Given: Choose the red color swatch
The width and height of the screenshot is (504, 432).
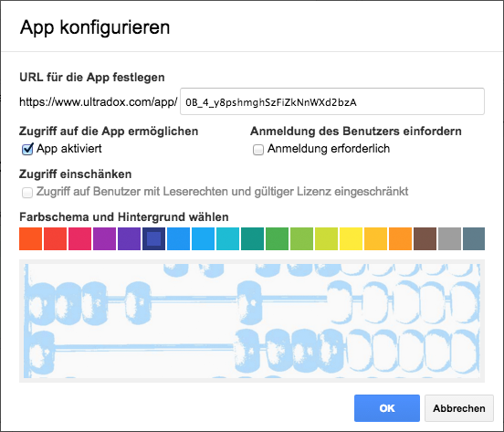Looking at the screenshot, I should [56, 238].
